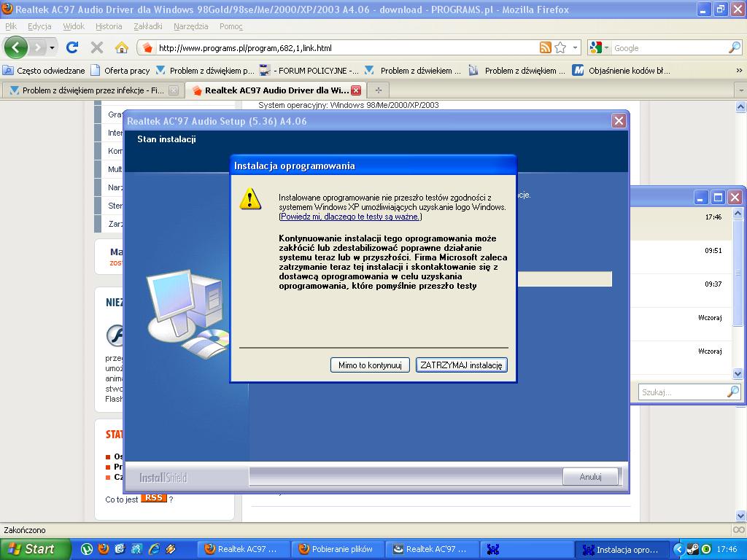Viewport: 747px width, 560px height.
Task: Close the Realtek AC'97 Audio Setup window
Action: [x=619, y=121]
